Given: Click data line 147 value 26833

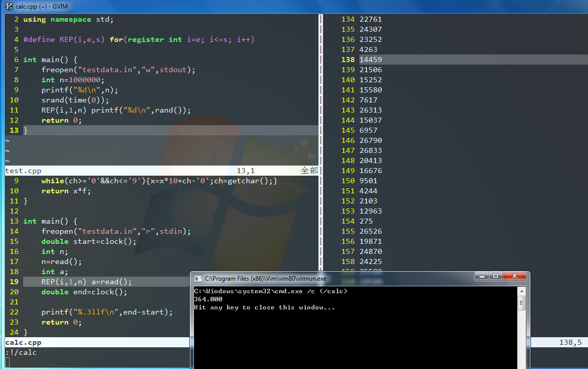Looking at the screenshot, I should 370,151.
